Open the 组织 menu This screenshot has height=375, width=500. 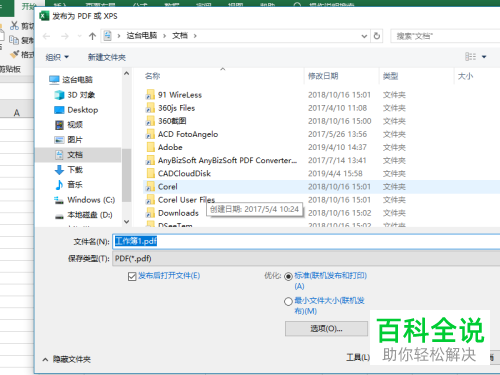[57, 57]
